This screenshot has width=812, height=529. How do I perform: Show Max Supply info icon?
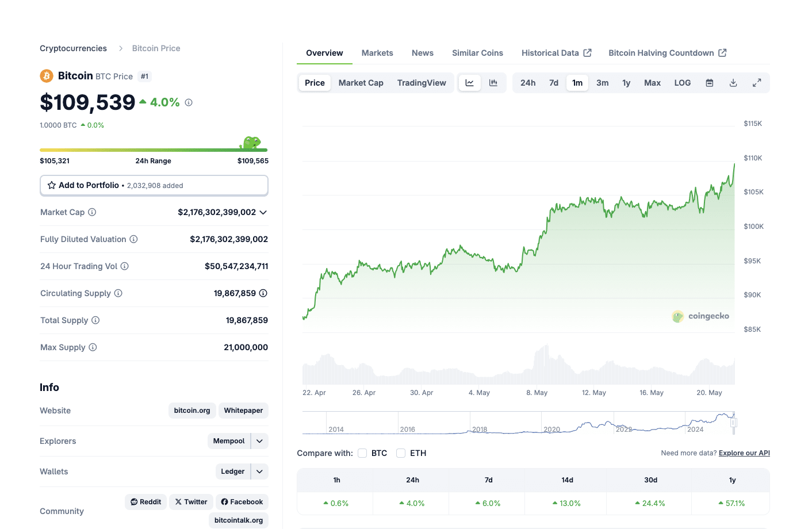coord(93,347)
